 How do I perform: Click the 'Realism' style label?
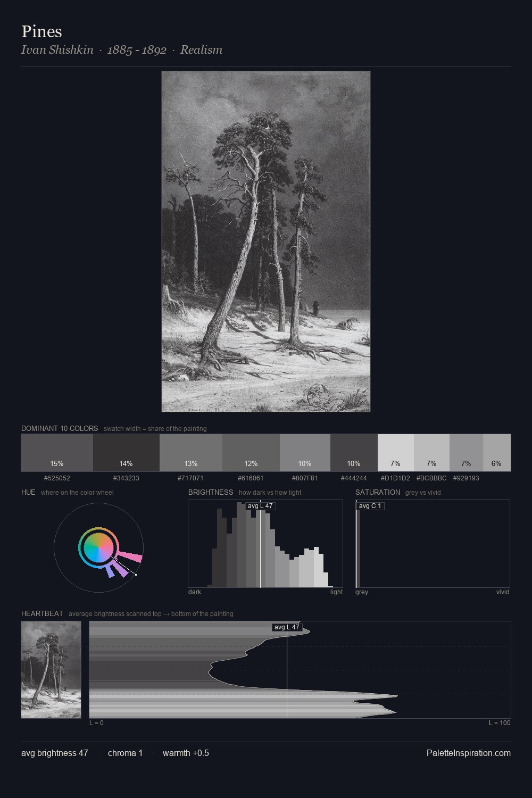pos(201,49)
